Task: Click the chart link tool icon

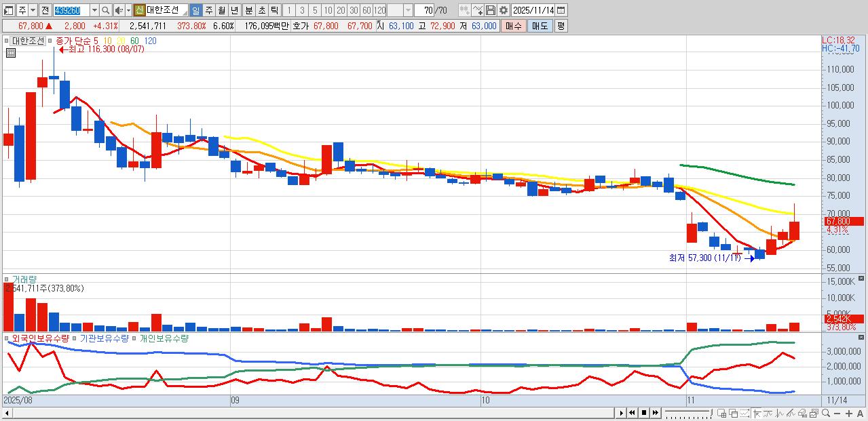Action: coord(464,10)
